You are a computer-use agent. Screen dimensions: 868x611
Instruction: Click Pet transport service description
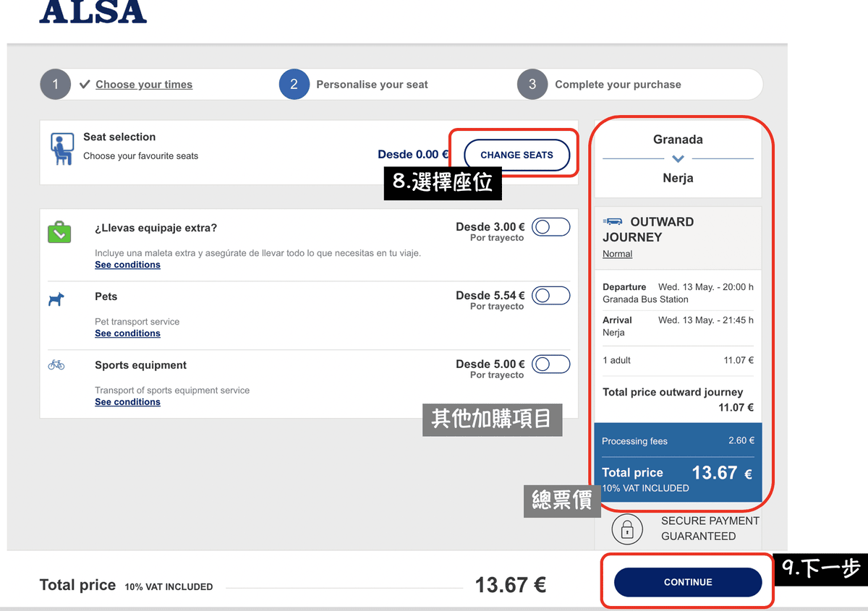[x=137, y=322]
